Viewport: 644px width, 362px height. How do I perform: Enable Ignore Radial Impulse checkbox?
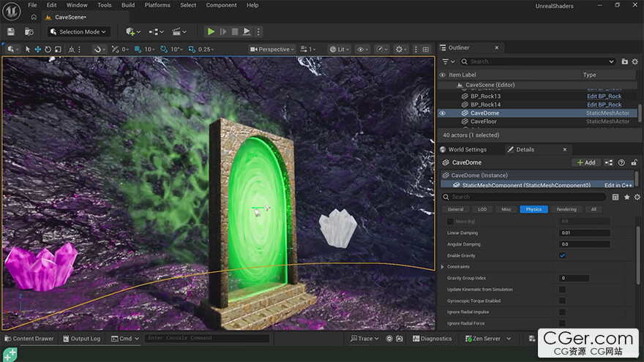click(562, 312)
